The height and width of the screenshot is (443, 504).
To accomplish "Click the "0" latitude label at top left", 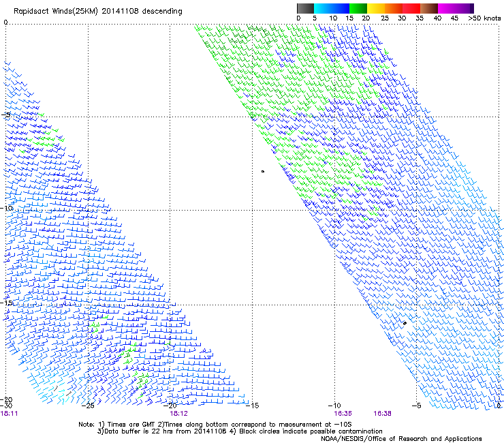I will (5, 22).
